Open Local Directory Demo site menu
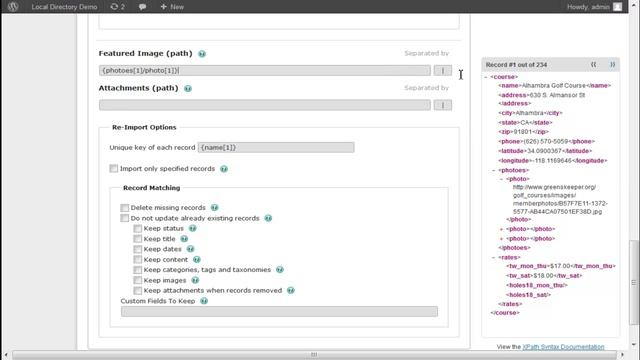640x360 pixels. tap(64, 7)
